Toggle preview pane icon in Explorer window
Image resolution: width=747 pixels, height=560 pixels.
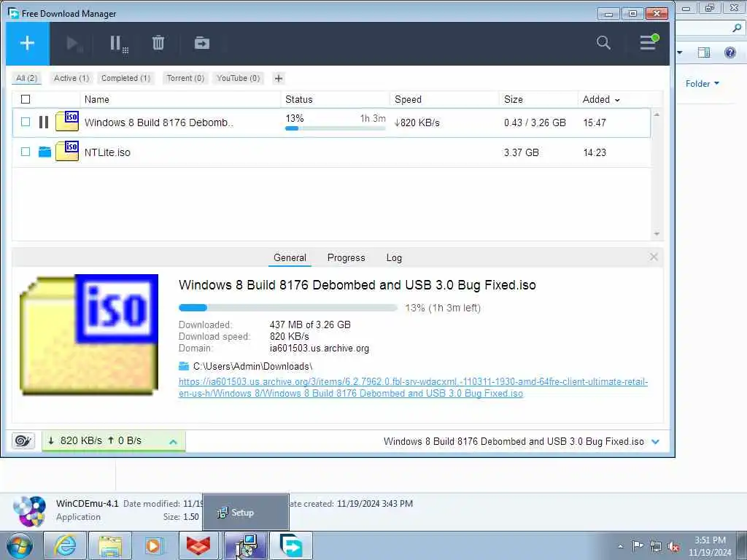click(704, 52)
